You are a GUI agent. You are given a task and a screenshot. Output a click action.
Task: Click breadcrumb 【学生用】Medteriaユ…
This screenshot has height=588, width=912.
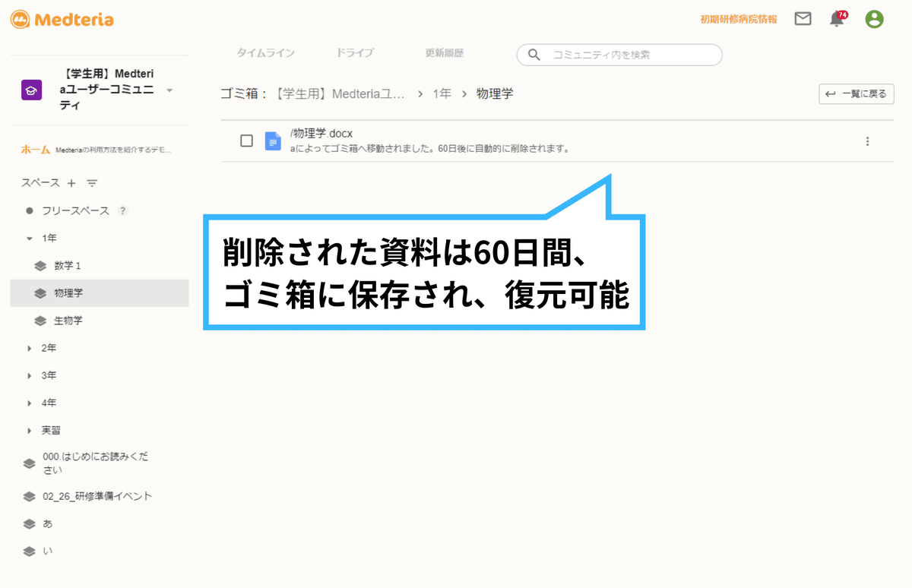[340, 93]
